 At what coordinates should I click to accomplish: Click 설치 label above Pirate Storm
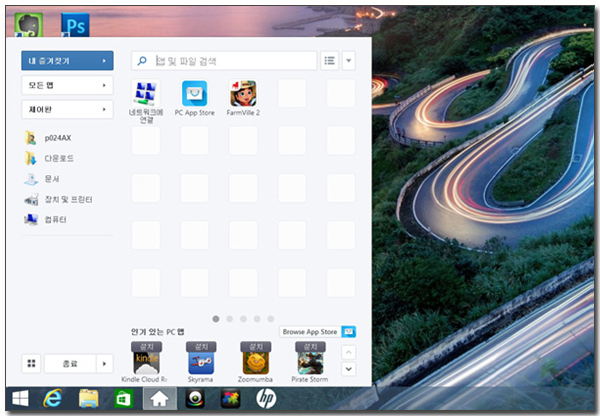(310, 347)
